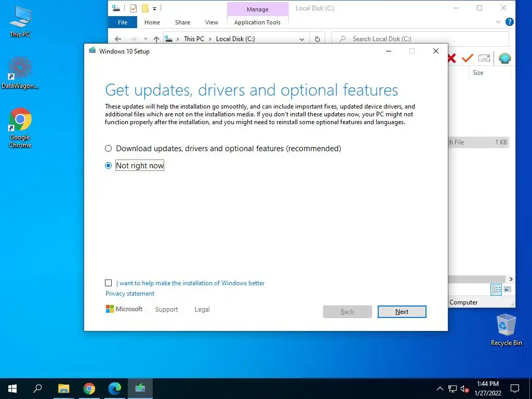Screen dimensions: 532x399
Task: Click the 1 KB file size cell
Action: coord(501,142)
